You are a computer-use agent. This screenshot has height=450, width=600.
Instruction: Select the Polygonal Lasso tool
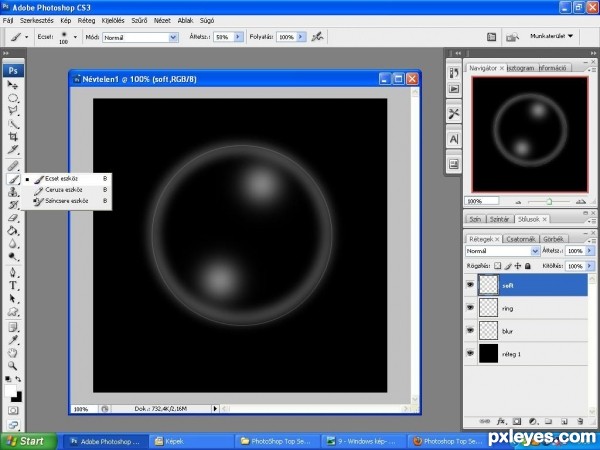(x=13, y=111)
